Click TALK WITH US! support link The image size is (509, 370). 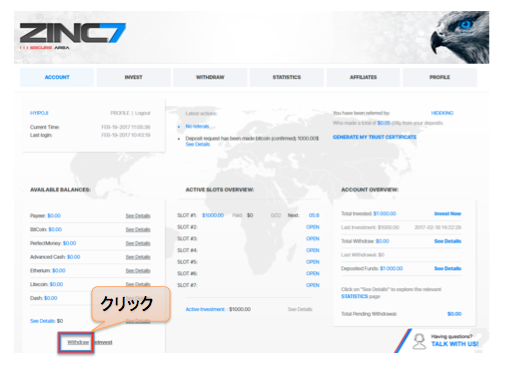click(x=455, y=344)
